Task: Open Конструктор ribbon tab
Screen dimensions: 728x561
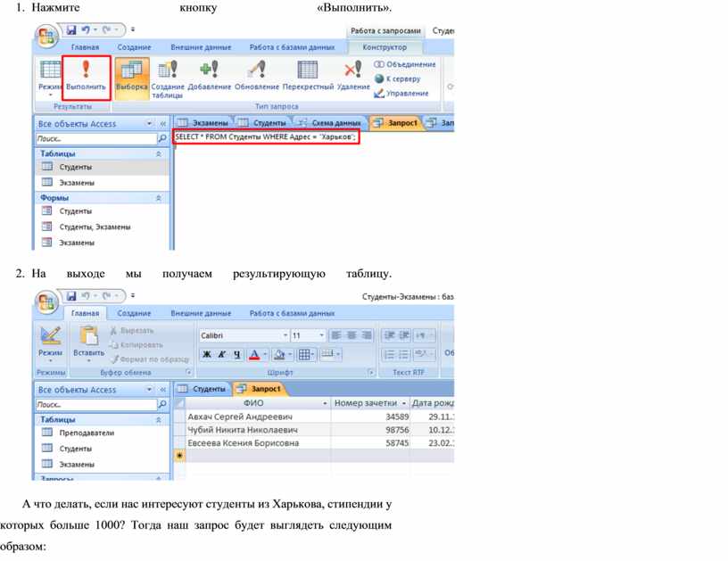Action: (x=385, y=47)
